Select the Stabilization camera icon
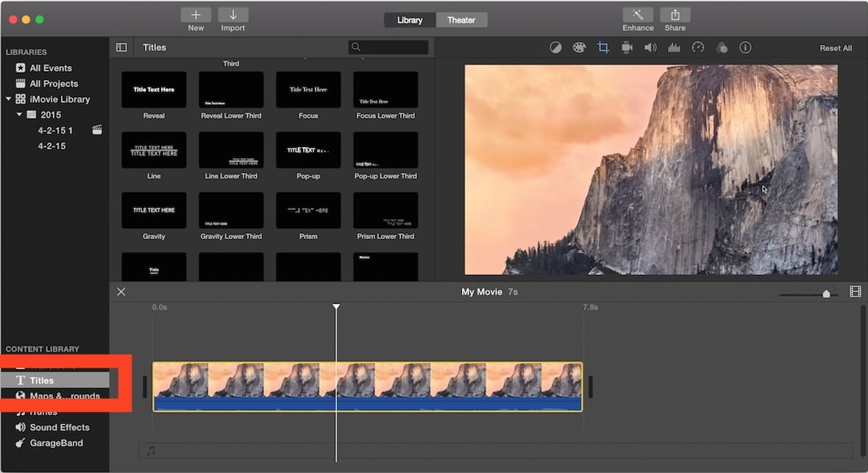The height and width of the screenshot is (473, 868). click(x=627, y=47)
